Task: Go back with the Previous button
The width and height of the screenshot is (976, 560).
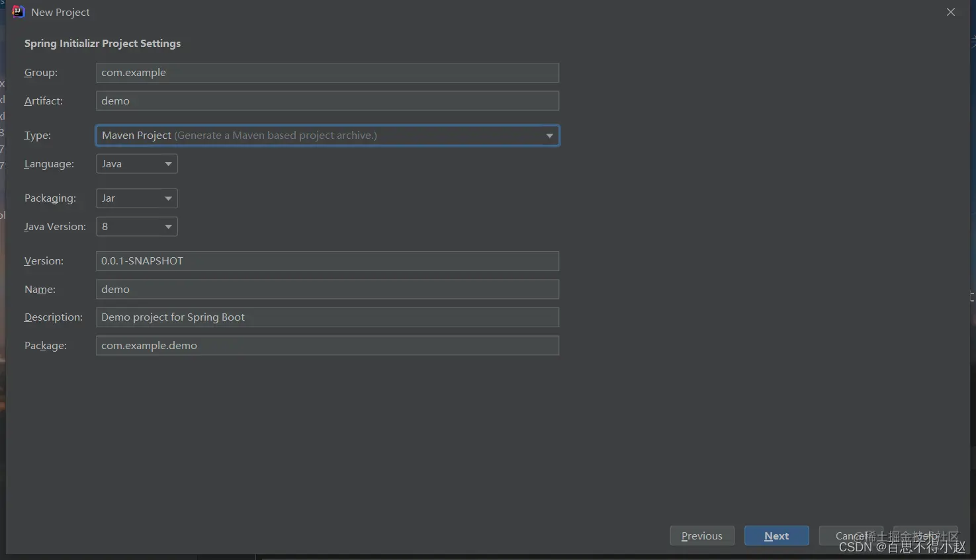Action: coord(702,536)
